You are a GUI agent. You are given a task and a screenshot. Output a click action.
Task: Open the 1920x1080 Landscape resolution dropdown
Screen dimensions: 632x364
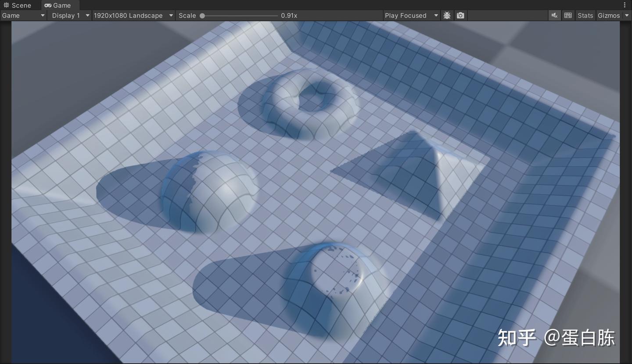coord(133,15)
